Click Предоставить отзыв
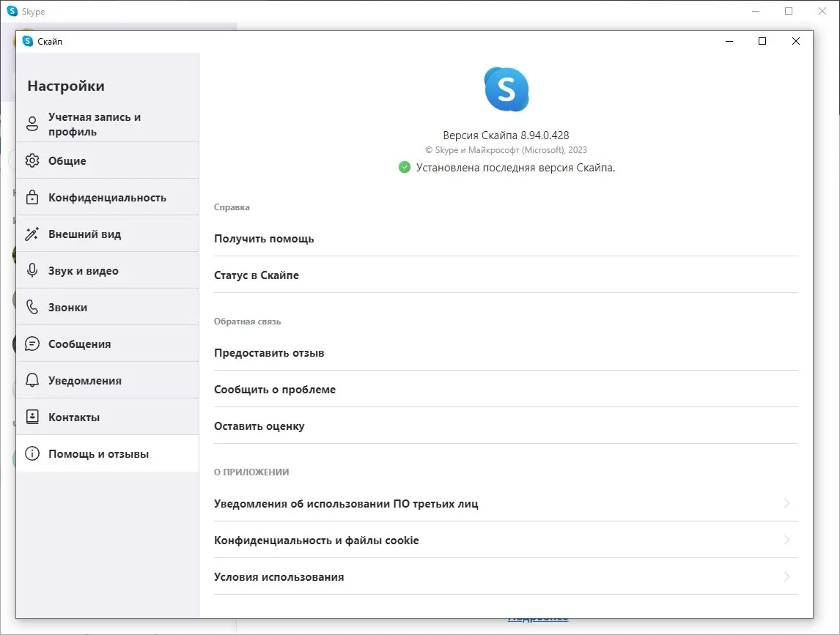The width and height of the screenshot is (840, 635). [x=506, y=353]
